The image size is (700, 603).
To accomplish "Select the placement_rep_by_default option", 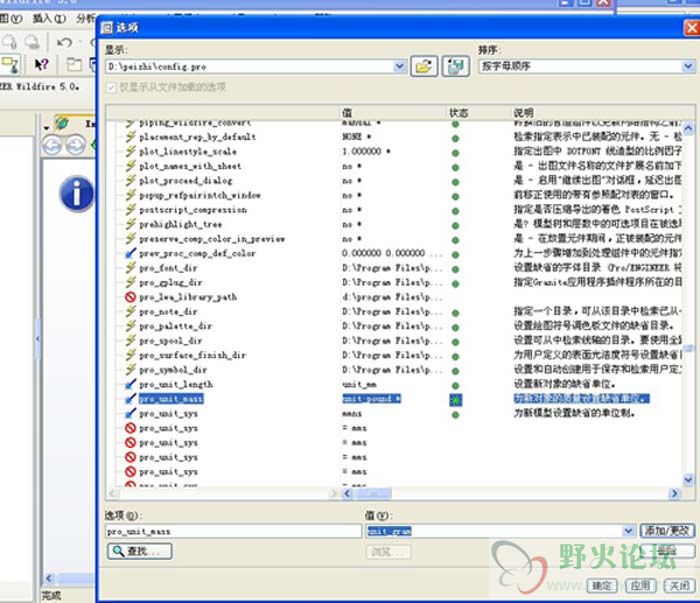I will (197, 137).
